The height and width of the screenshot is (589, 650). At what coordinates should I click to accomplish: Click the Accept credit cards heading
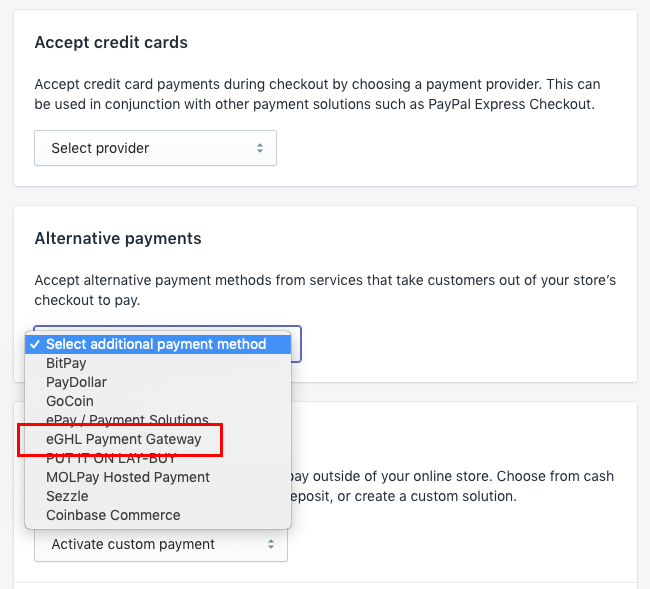coord(111,43)
